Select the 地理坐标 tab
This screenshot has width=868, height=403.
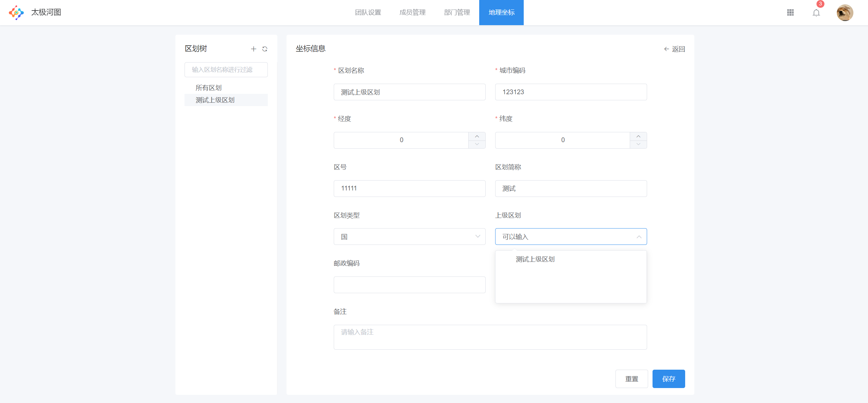pyautogui.click(x=501, y=13)
